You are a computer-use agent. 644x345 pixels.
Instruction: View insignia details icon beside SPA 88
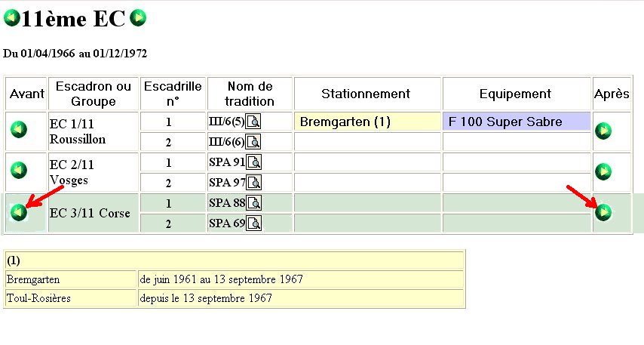coord(254,203)
